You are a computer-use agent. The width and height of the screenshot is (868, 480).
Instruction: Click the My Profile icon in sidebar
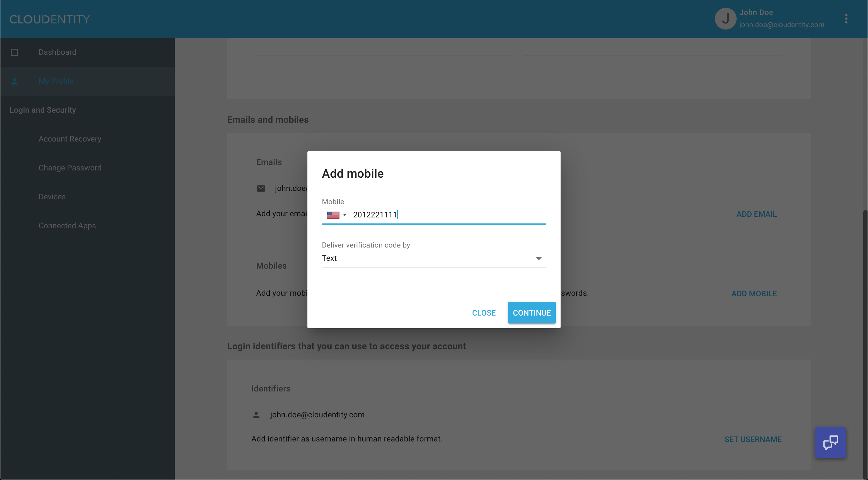pyautogui.click(x=14, y=81)
